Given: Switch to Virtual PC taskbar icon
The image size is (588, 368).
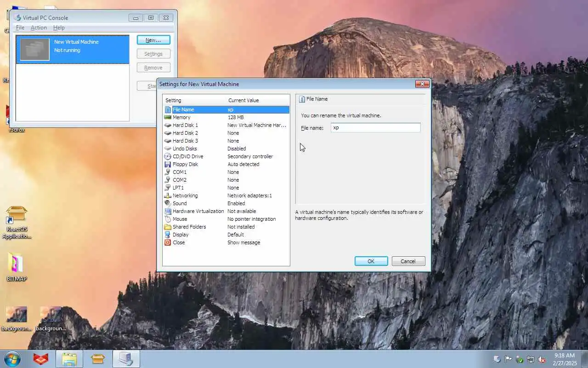Looking at the screenshot, I should [126, 359].
